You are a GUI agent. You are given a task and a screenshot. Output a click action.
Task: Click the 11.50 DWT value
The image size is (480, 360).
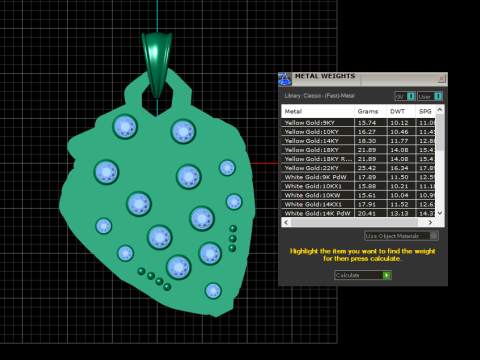tap(399, 177)
